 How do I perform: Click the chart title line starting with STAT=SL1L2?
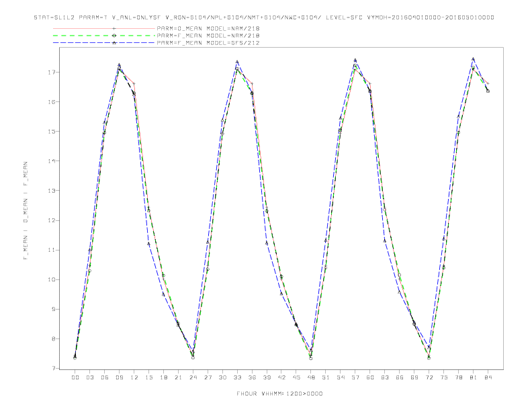coord(264,17)
